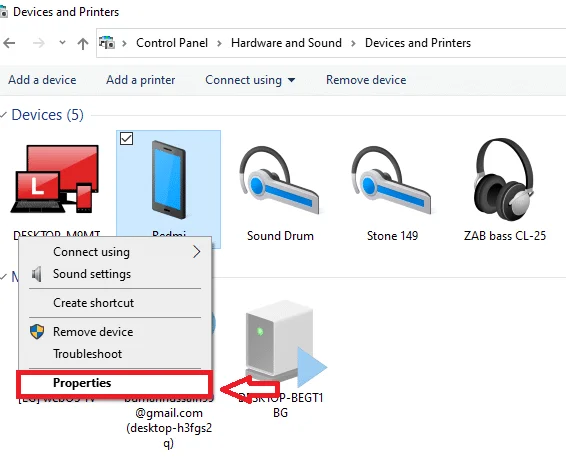Click the Stone 149 label

[392, 236]
